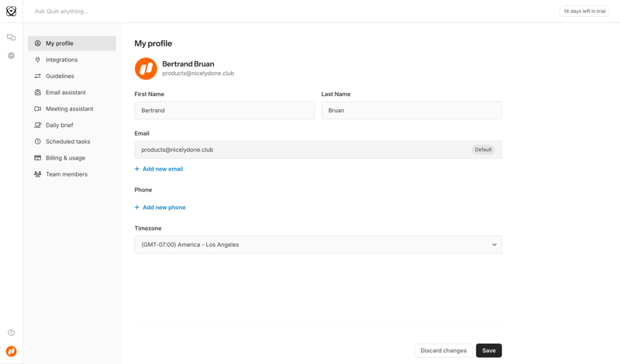Image resolution: width=620 pixels, height=364 pixels.
Task: Go to Guidelines in the sidebar
Action: [60, 76]
